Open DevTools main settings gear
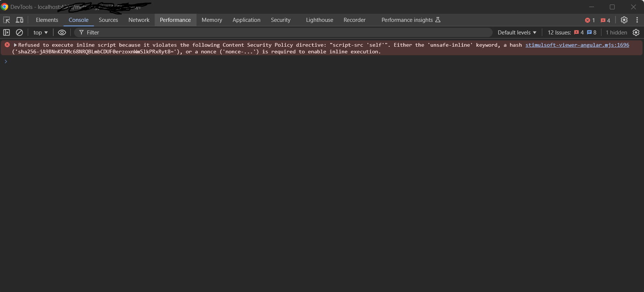 pos(624,20)
